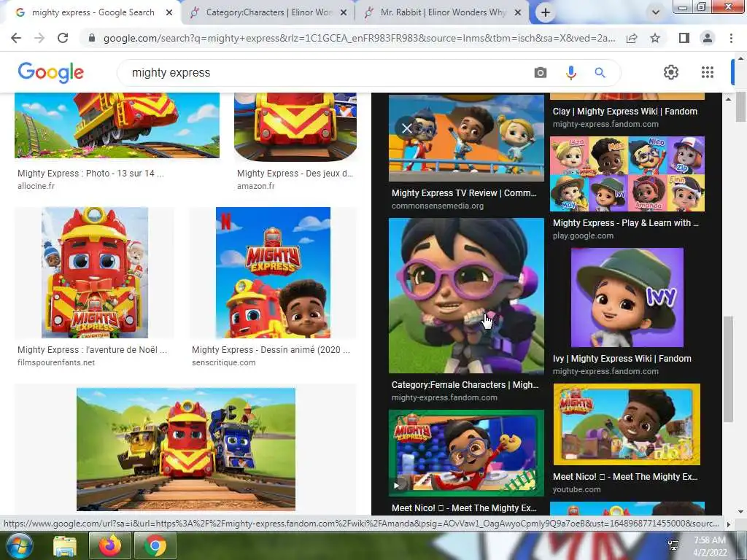This screenshot has height=560, width=747.
Task: Open Clay Mighty Express Wiki link
Action: coord(624,112)
